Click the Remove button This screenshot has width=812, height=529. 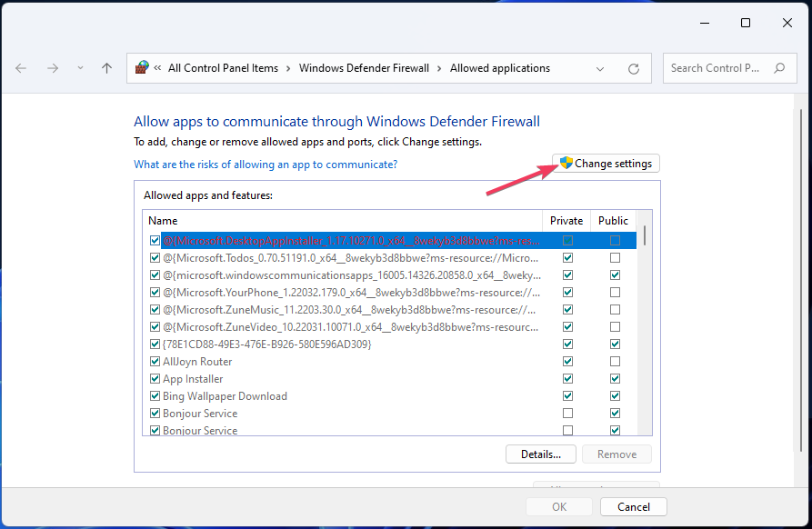click(617, 454)
